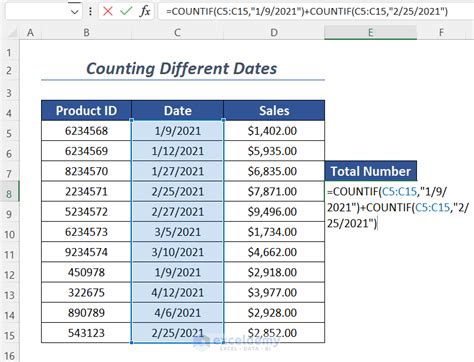This screenshot has width=474, height=362.
Task: Select column F header
Action: pos(441,33)
